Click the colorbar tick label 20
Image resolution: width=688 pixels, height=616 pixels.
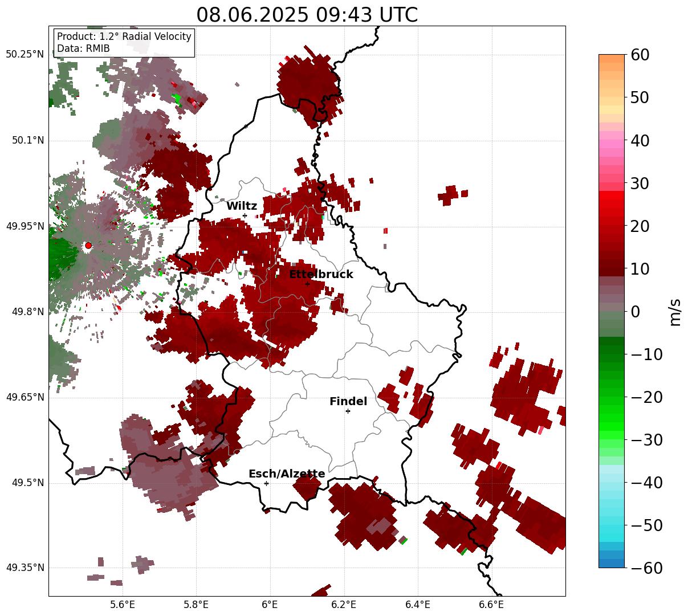pos(638,226)
